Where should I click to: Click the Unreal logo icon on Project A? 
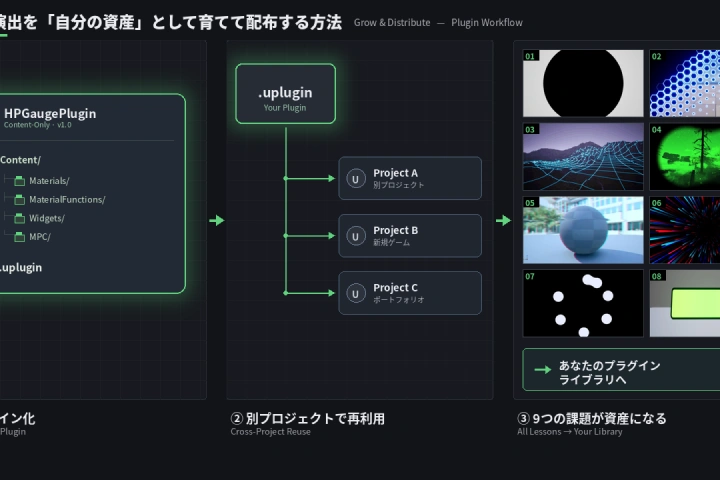click(x=356, y=179)
